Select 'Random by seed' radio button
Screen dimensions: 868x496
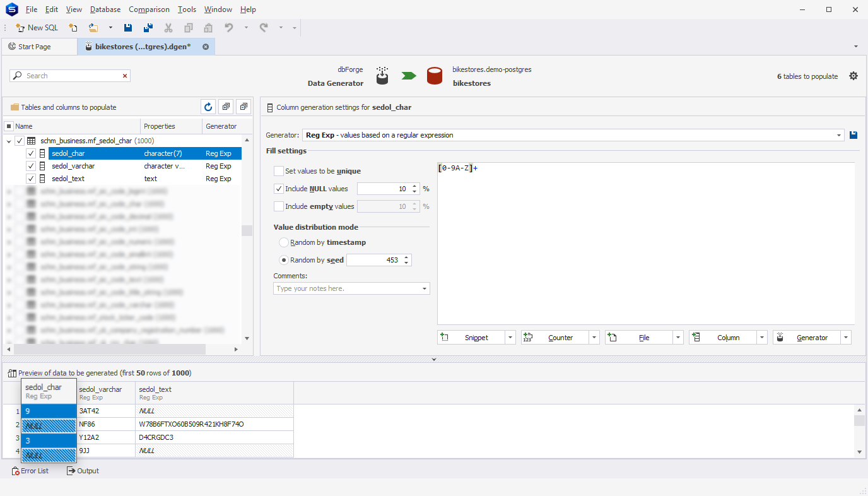click(284, 260)
